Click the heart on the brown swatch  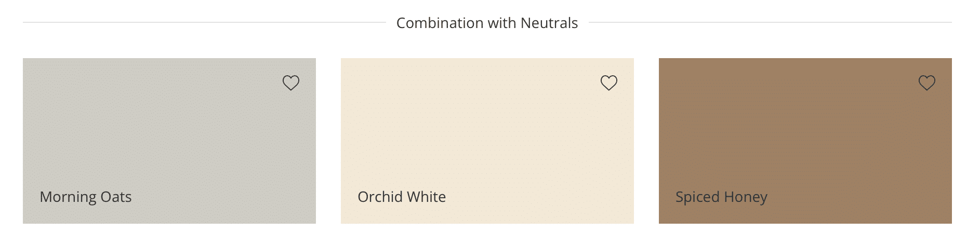[927, 83]
